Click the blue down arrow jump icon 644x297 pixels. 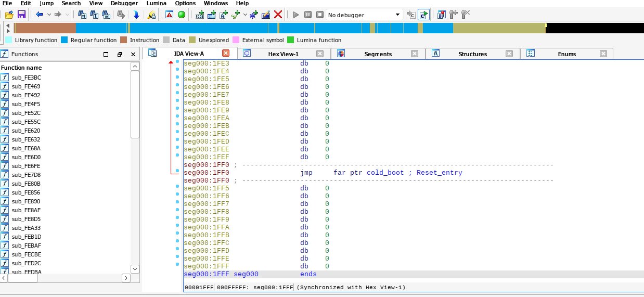(136, 15)
